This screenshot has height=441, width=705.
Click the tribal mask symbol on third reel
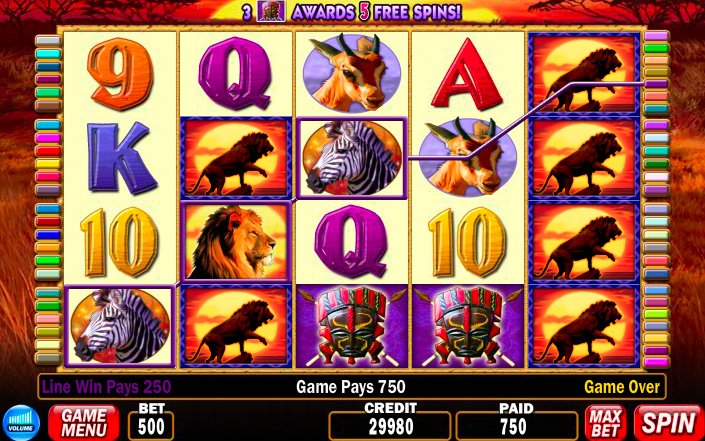(352, 326)
